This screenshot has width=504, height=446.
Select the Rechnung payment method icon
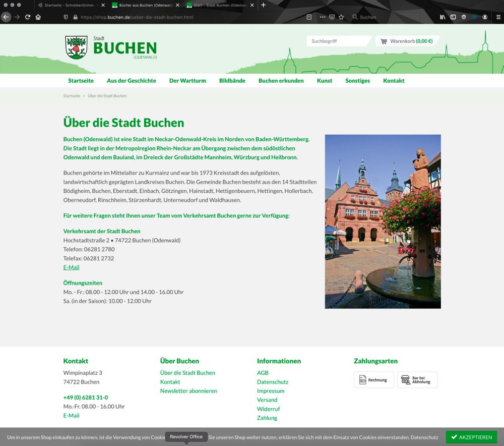tap(374, 380)
